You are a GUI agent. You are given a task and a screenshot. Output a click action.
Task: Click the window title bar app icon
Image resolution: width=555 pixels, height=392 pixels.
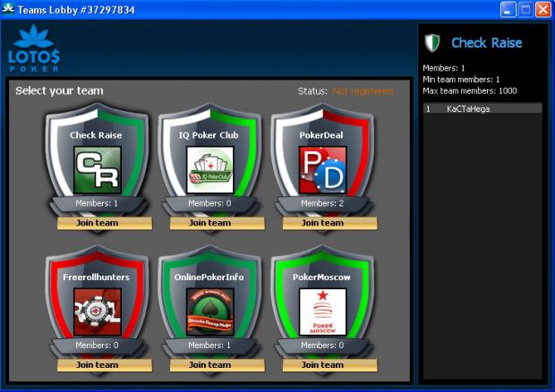pos(8,9)
